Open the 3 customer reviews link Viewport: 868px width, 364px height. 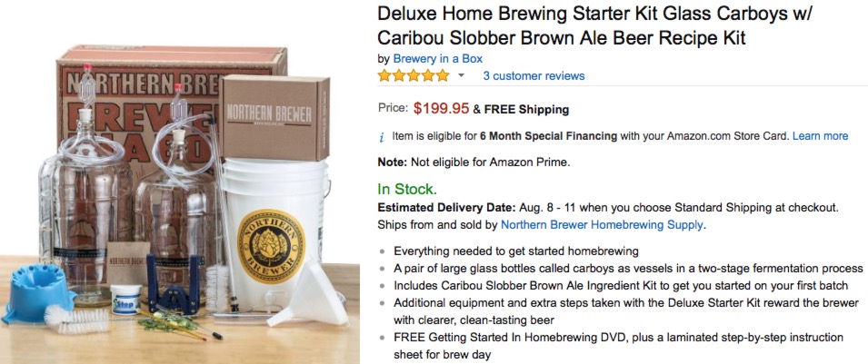pyautogui.click(x=534, y=75)
